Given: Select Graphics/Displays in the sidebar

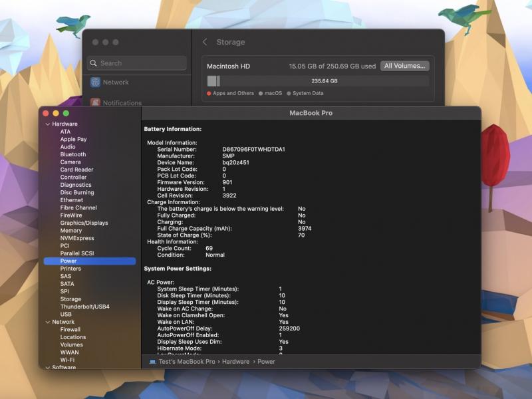Looking at the screenshot, I should pyautogui.click(x=84, y=223).
